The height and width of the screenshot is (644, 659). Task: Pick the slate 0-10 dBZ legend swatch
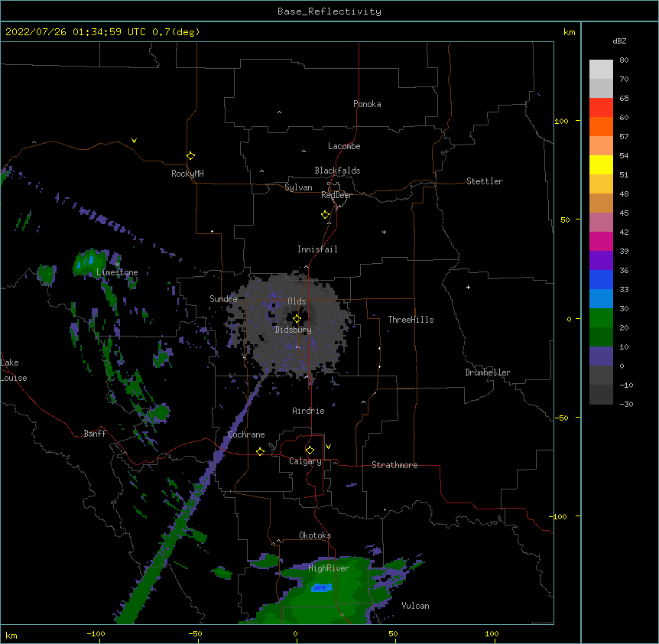click(601, 356)
